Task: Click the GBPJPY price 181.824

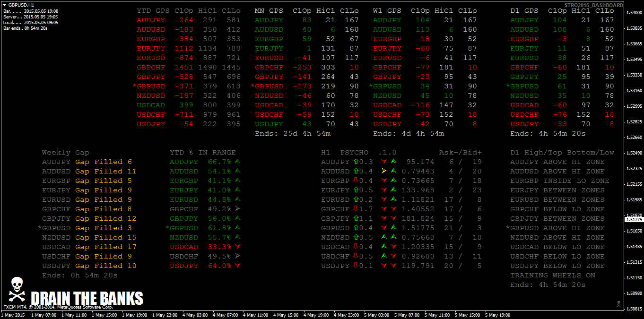Action: point(418,218)
